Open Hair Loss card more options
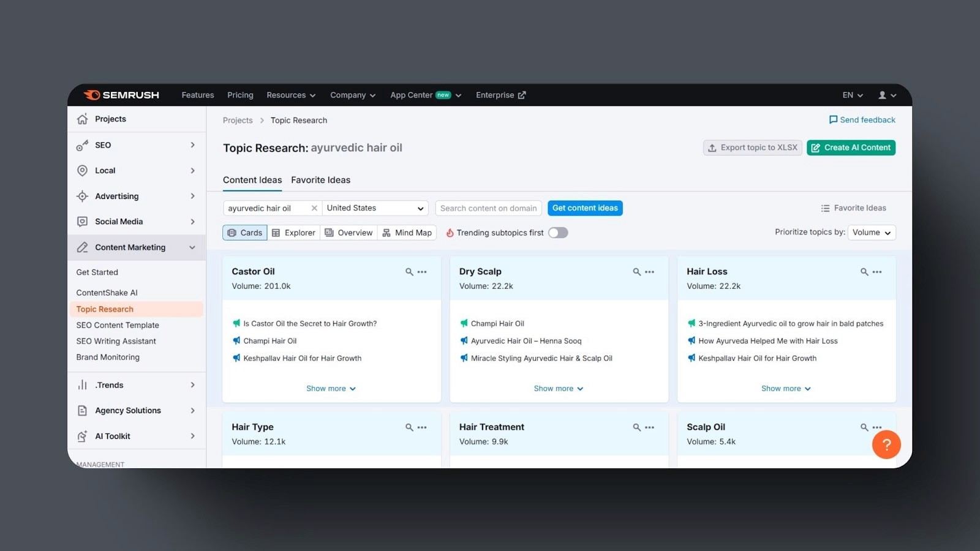 pos(877,272)
